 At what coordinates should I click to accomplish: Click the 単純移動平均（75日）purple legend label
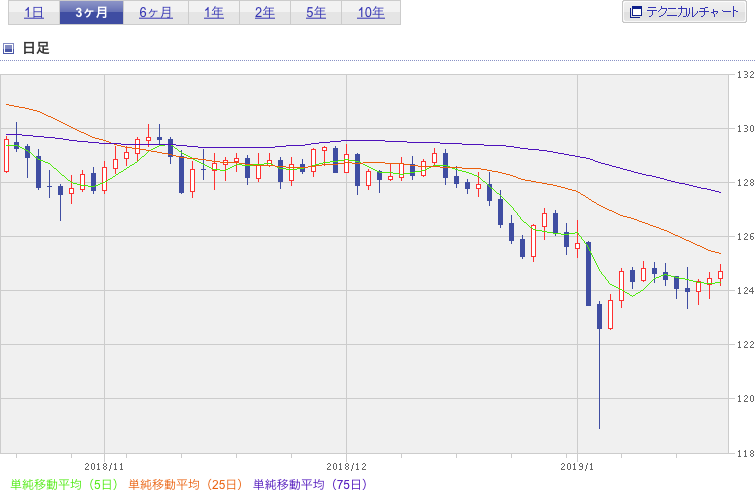tap(311, 484)
